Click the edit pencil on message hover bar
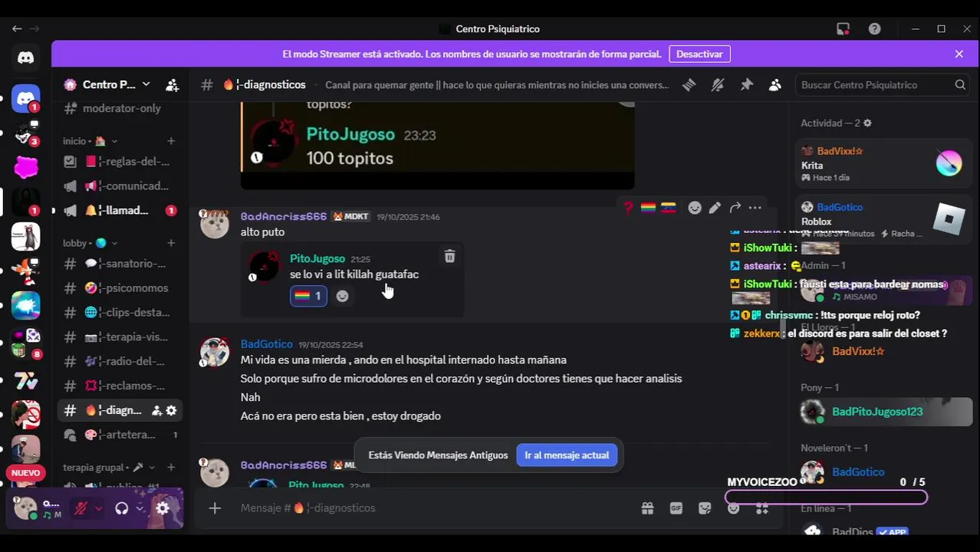 [x=715, y=208]
